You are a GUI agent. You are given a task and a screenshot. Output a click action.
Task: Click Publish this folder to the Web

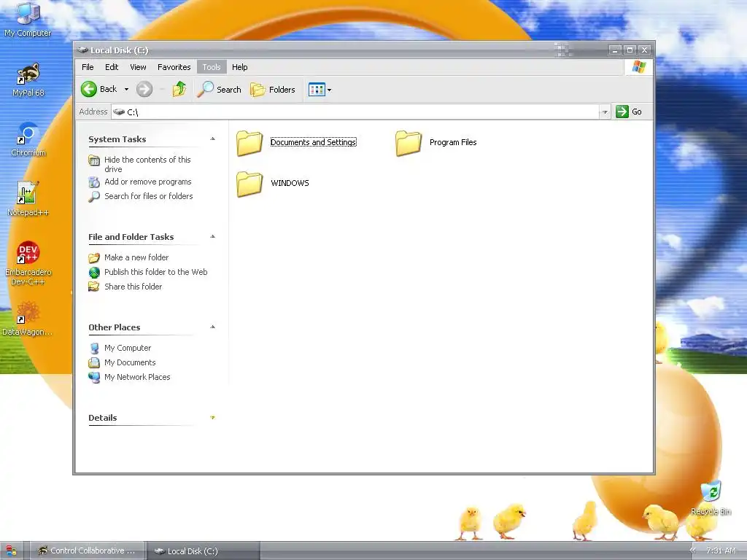[156, 272]
